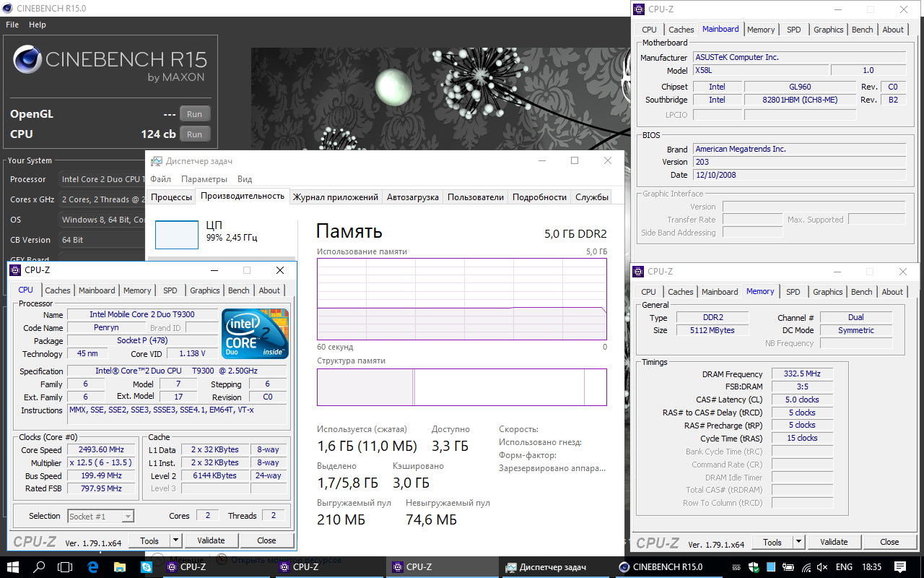Viewport: 924px width, 578px height.
Task: Click the Close button in the CPU-Z Memory window
Action: coord(889,542)
